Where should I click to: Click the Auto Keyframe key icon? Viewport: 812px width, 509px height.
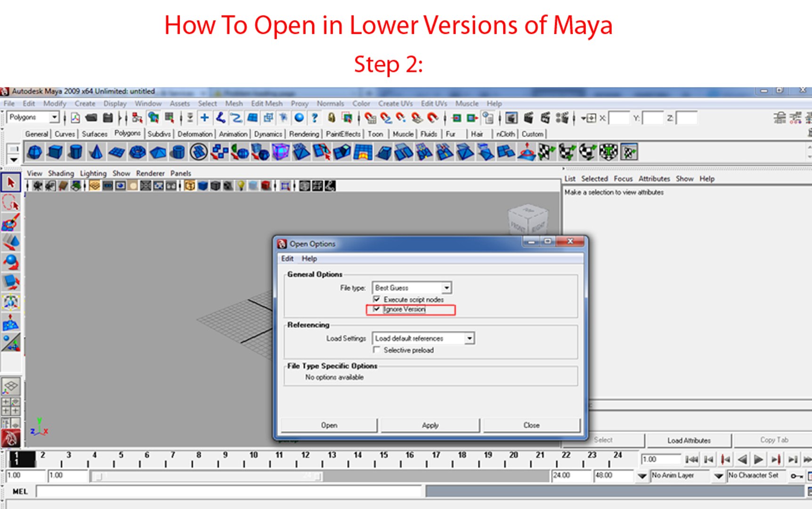point(796,476)
